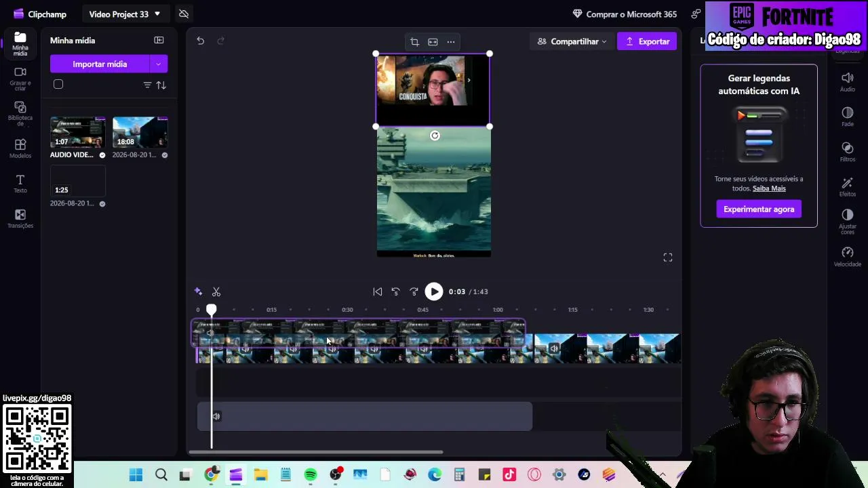Screen dimensions: 868x488
Task: Open the Texto sidebar tab
Action: [x=20, y=184]
